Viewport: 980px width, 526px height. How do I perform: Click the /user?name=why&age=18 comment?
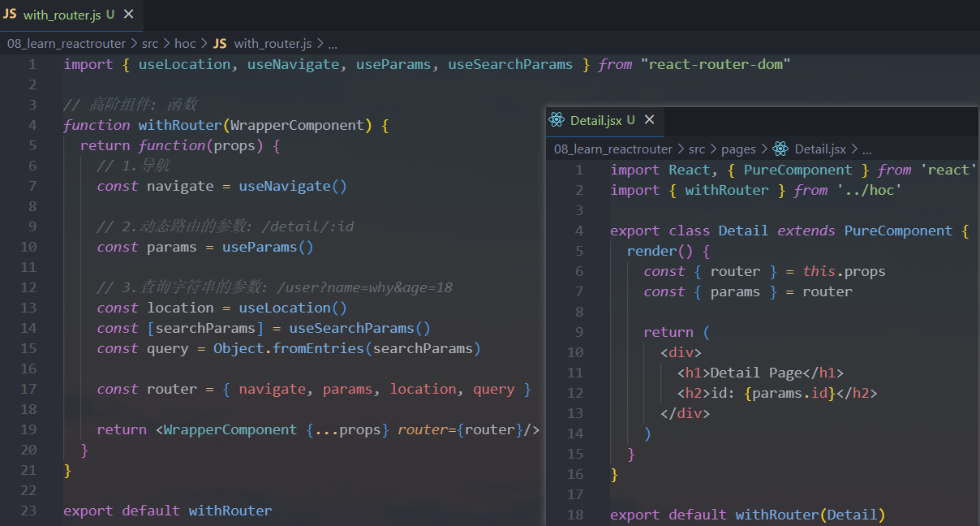pos(363,287)
